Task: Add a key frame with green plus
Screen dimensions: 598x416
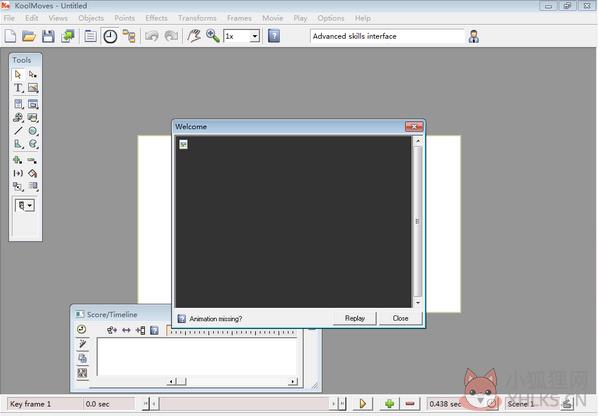Action: point(389,404)
